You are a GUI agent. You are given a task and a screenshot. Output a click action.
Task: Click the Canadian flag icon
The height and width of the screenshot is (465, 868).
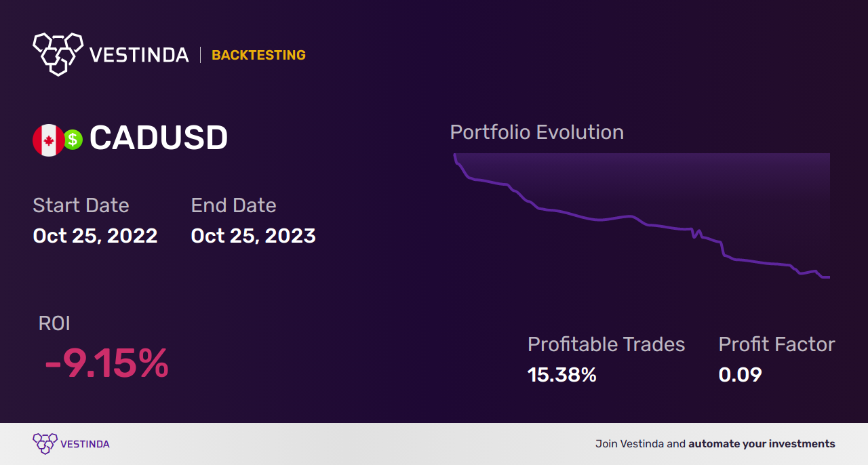[x=49, y=140]
